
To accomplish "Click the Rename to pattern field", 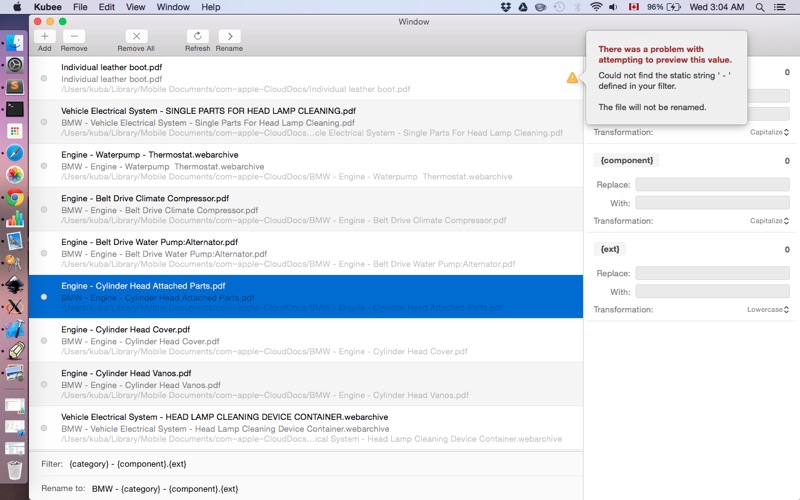I will coord(335,489).
